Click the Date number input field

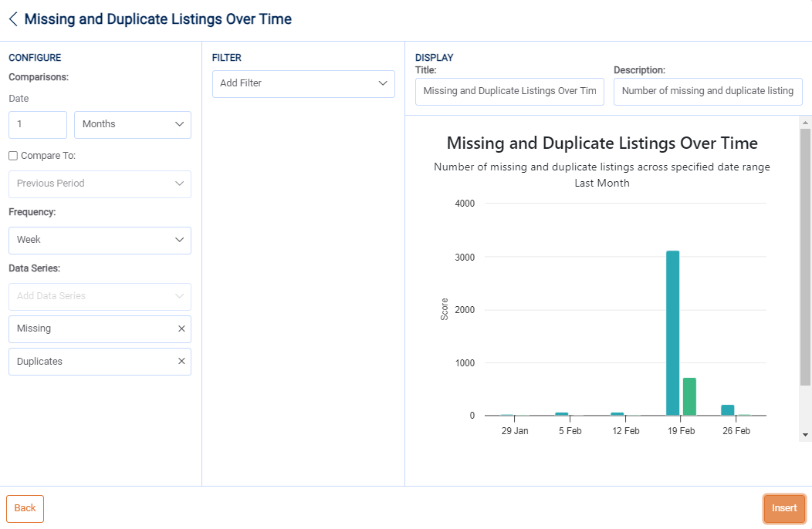(x=38, y=124)
